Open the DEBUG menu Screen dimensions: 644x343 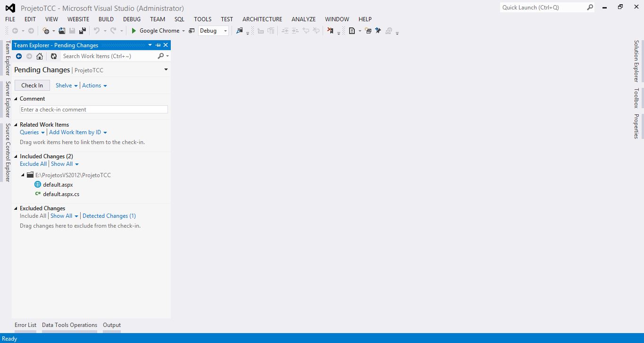[x=132, y=19]
